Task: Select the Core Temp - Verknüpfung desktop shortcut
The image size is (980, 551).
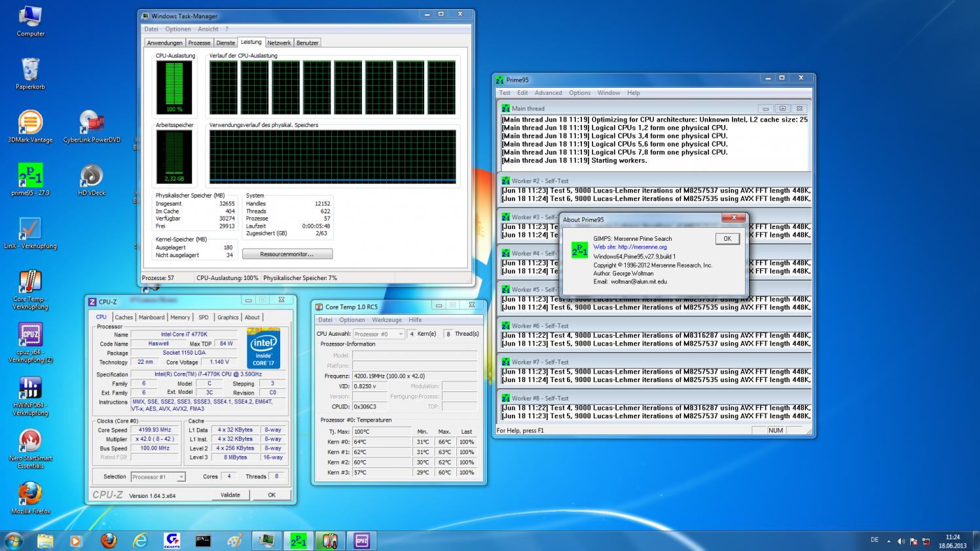Action: click(x=30, y=290)
